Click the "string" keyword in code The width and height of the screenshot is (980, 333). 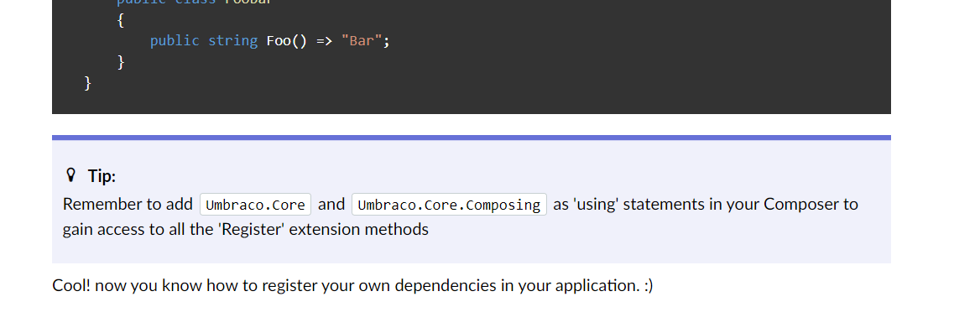(x=232, y=41)
